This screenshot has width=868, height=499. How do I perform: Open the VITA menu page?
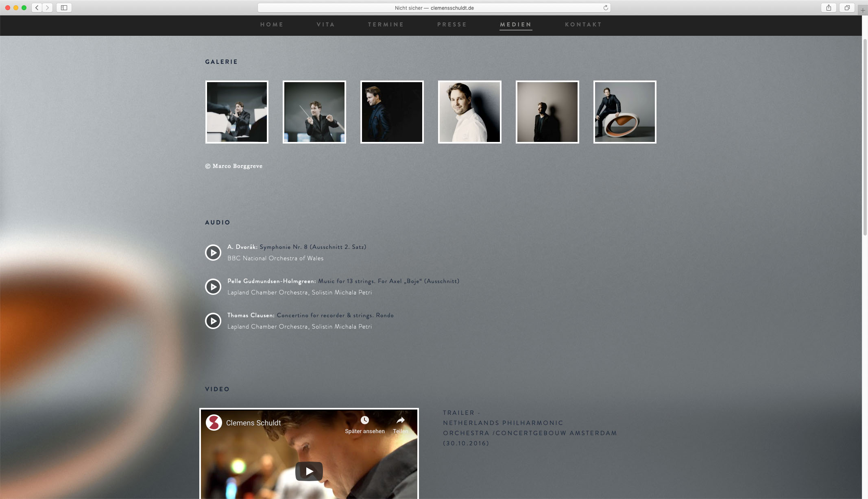(325, 24)
